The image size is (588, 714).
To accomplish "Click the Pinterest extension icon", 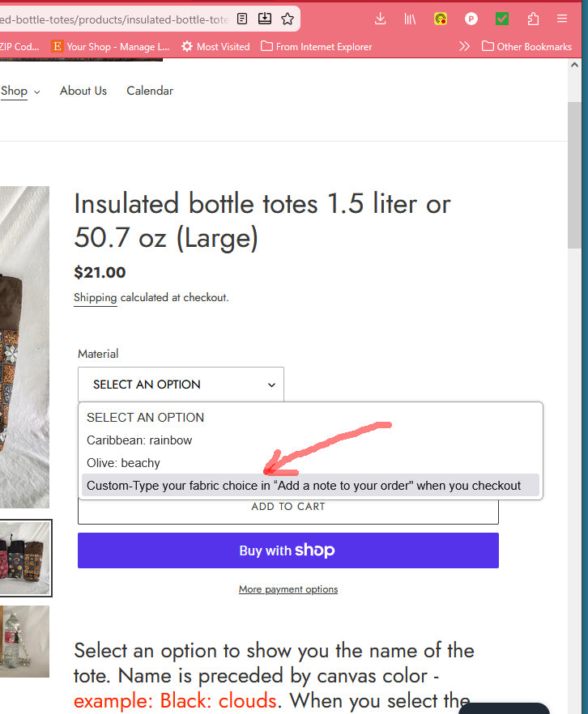I will pyautogui.click(x=471, y=19).
